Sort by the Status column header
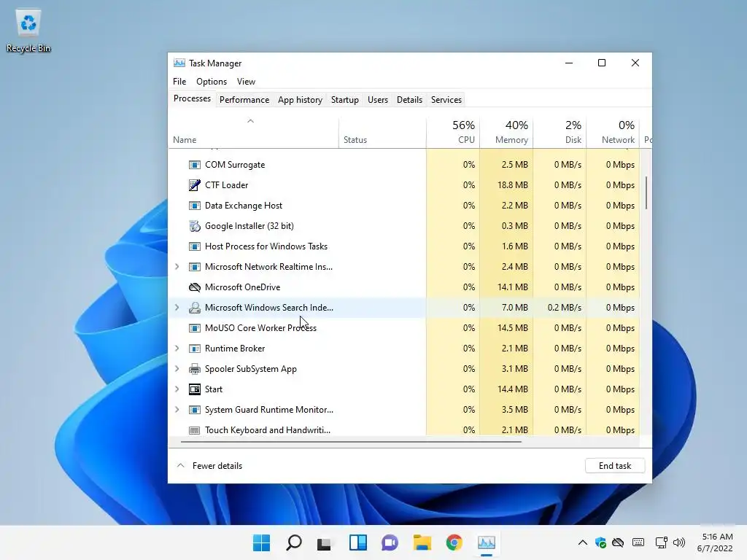The image size is (747, 560). [x=382, y=132]
